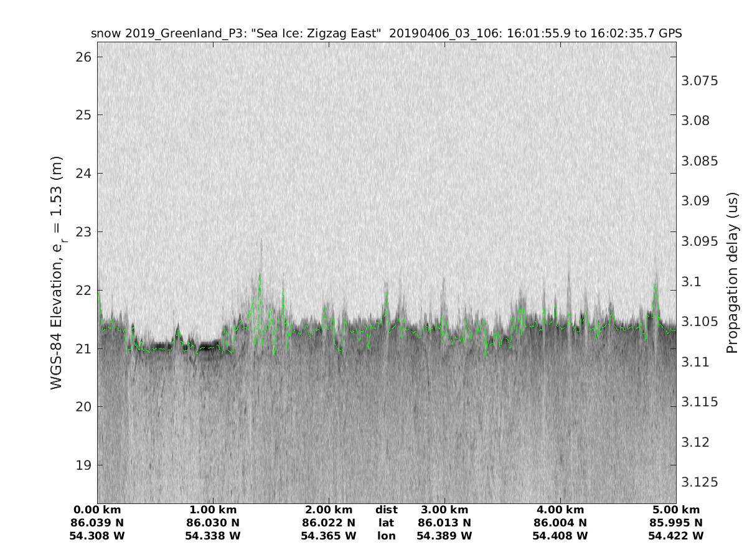Click the 'lat' label below the plot

pyautogui.click(x=386, y=523)
